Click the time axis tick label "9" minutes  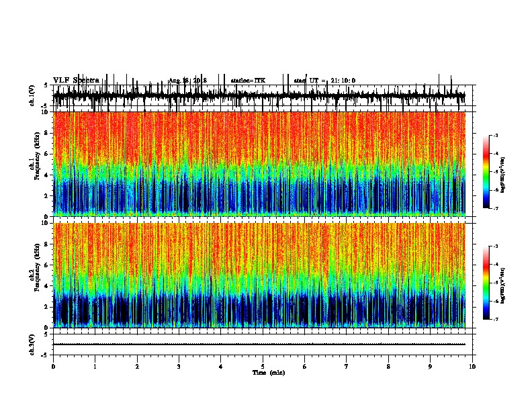[x=430, y=367]
